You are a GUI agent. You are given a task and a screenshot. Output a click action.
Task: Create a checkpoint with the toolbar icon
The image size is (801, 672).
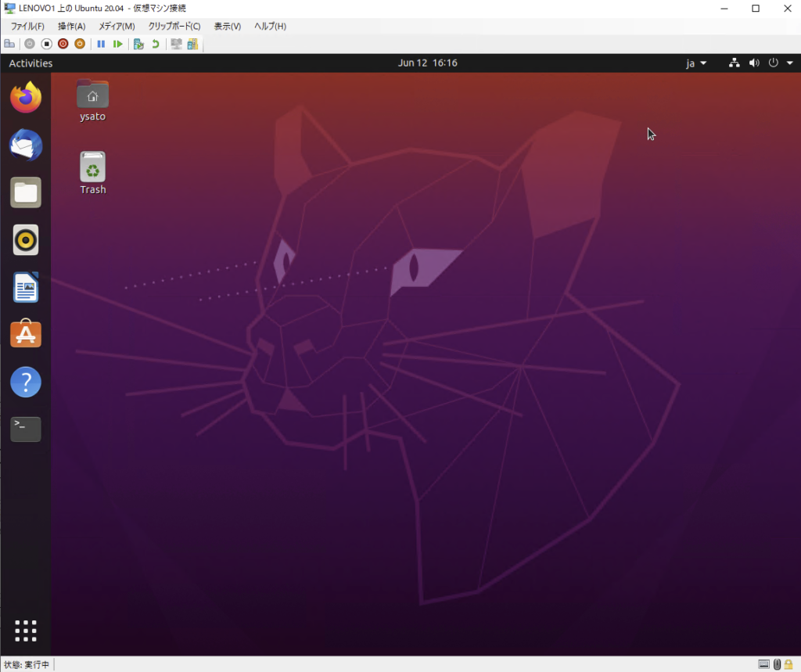point(138,44)
